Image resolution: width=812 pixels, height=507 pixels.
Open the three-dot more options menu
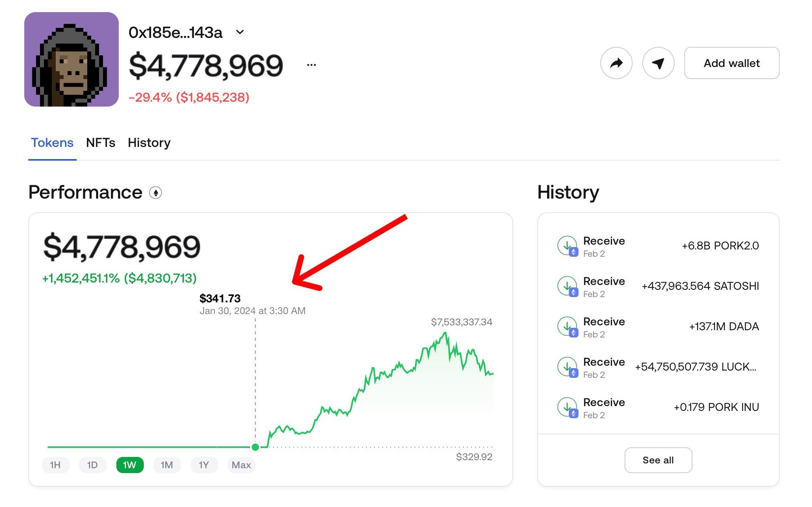pyautogui.click(x=311, y=65)
